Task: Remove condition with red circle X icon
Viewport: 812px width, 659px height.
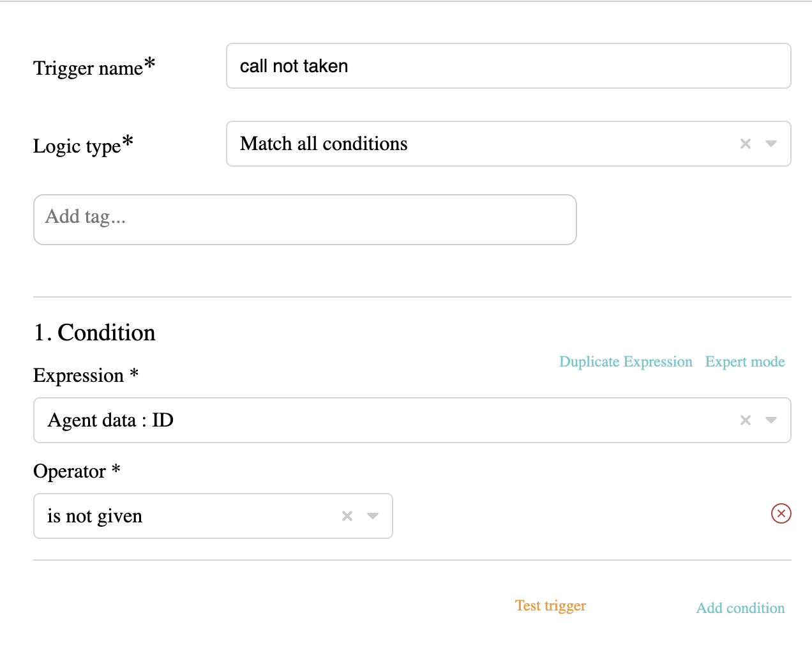Action: point(781,513)
